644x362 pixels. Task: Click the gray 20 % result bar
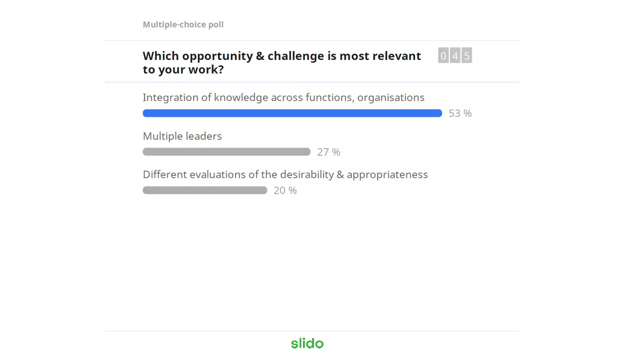pyautogui.click(x=205, y=190)
